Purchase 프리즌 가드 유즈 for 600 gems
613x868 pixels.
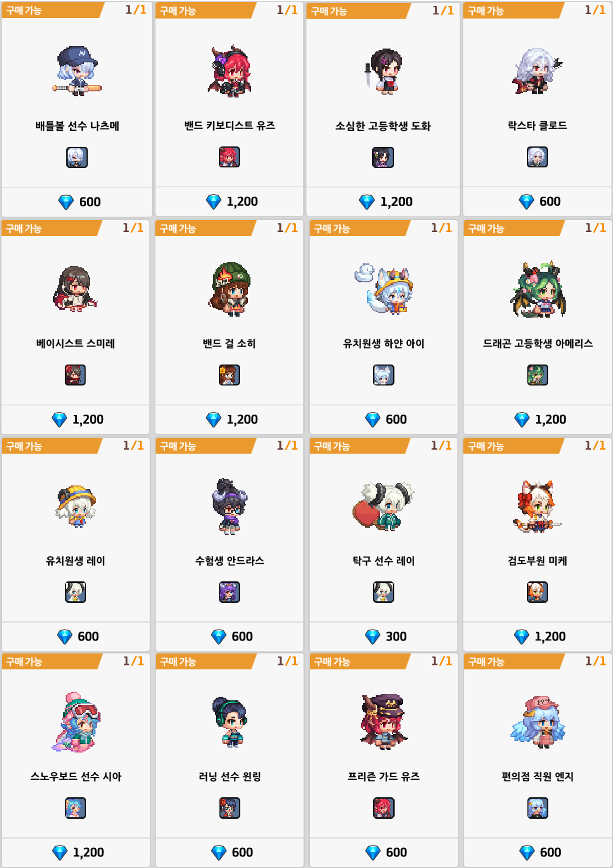383,852
